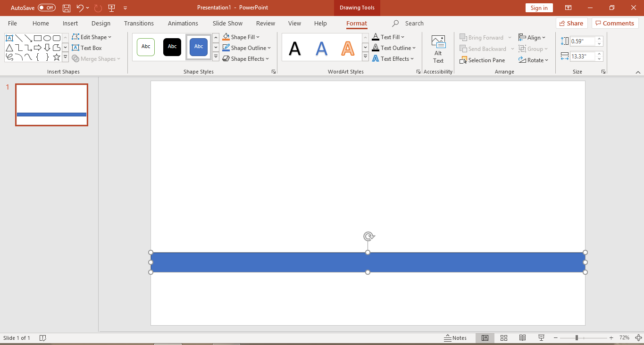Open the Transitions tab
The width and height of the screenshot is (644, 345).
coord(139,23)
